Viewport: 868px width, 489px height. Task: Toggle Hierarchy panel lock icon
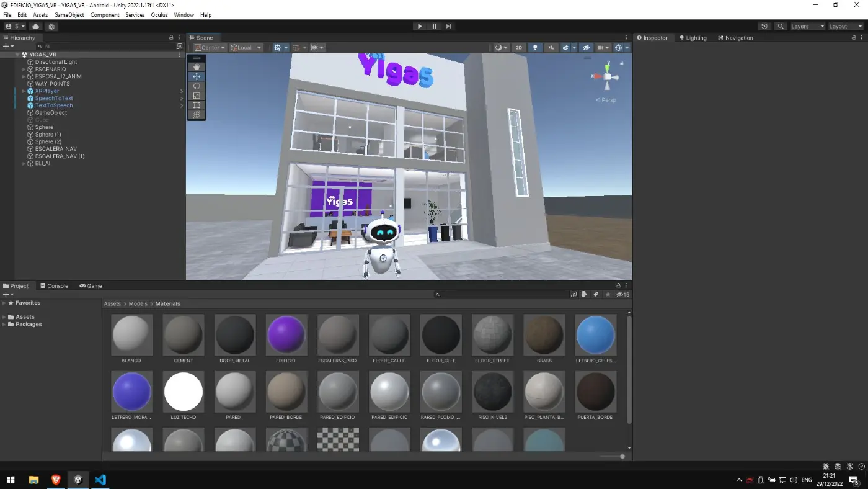pos(172,38)
